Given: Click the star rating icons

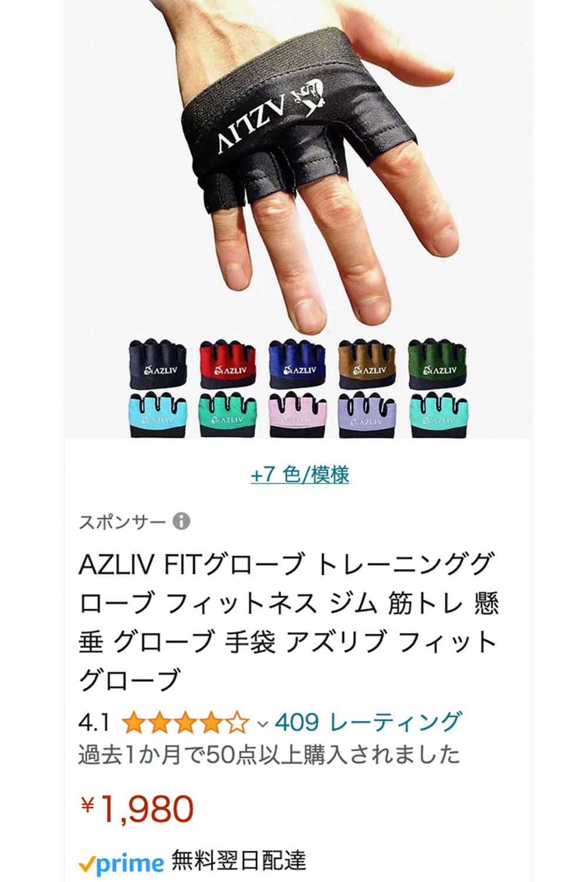Looking at the screenshot, I should 185,723.
